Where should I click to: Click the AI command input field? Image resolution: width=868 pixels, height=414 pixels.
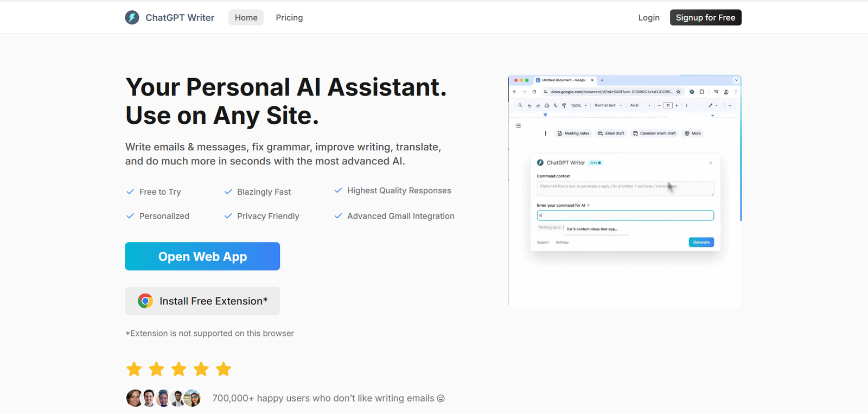[x=625, y=215]
